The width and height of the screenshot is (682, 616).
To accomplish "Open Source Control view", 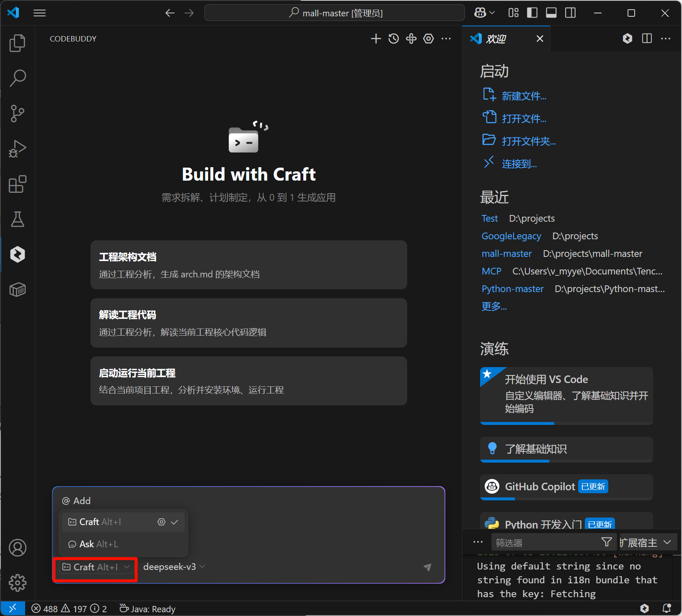I will [x=17, y=114].
